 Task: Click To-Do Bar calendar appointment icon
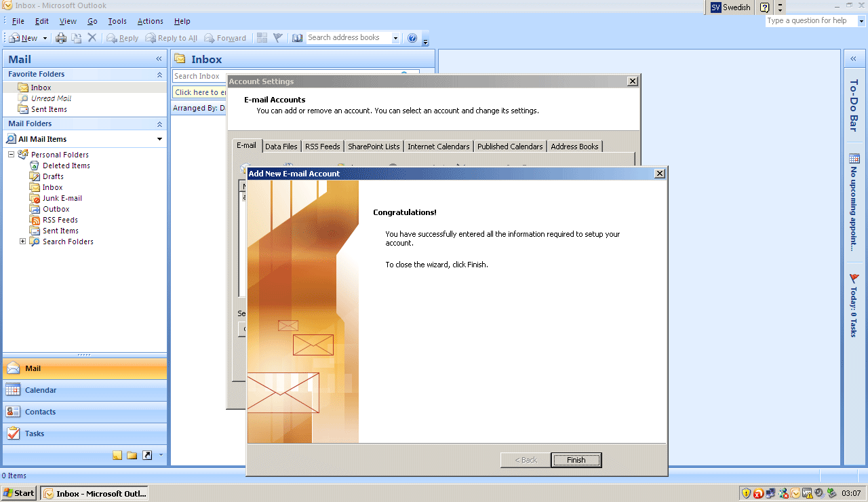(x=854, y=159)
